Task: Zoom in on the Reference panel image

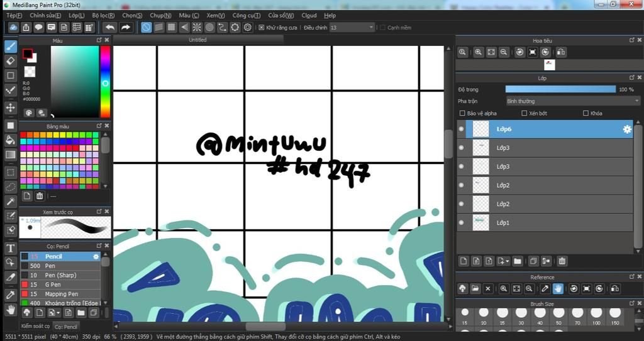Action: pyautogui.click(x=504, y=288)
